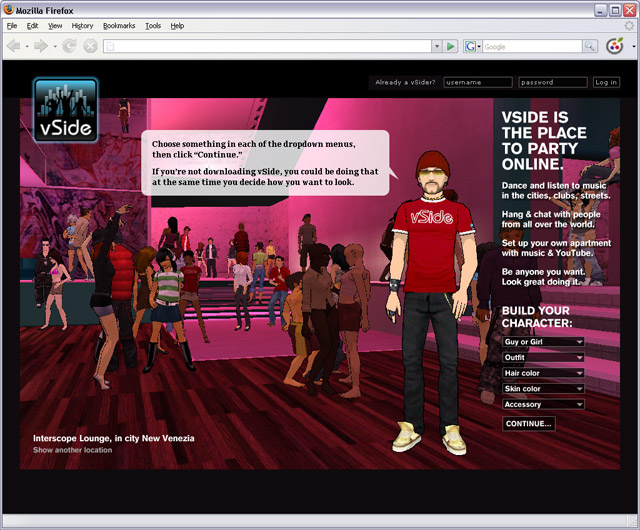
Task: Click the Stop loading icon
Action: 90,46
